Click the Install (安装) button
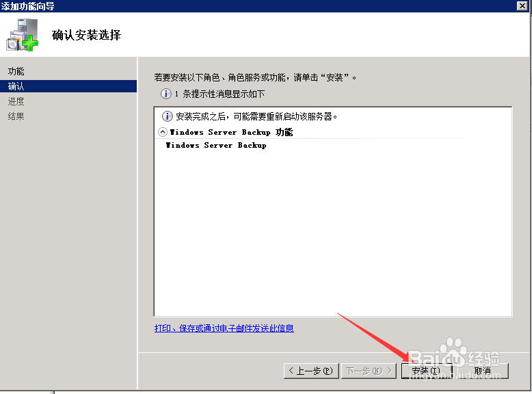 [427, 371]
